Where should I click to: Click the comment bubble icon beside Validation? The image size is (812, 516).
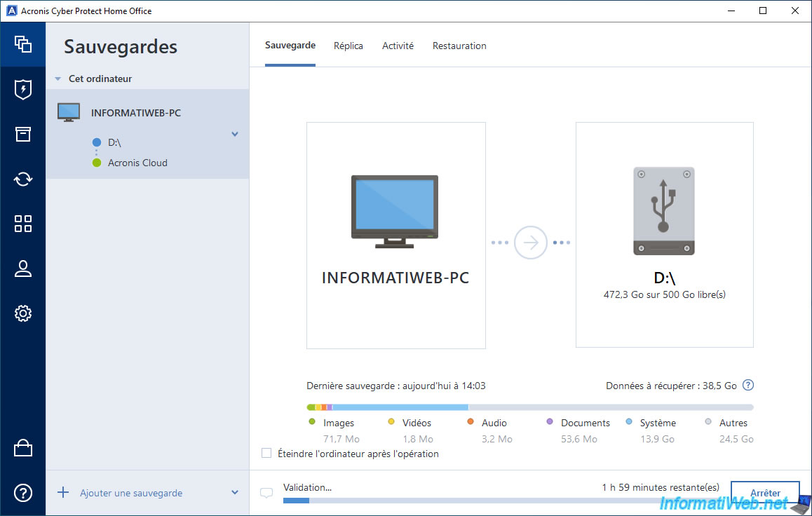click(x=266, y=493)
